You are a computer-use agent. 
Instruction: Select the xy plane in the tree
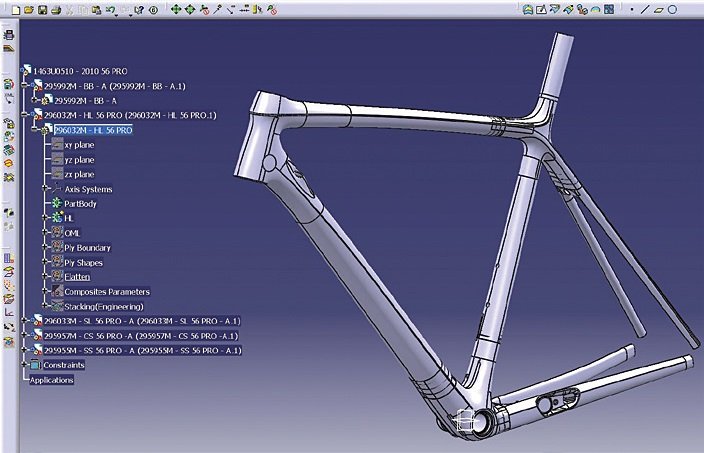point(79,145)
